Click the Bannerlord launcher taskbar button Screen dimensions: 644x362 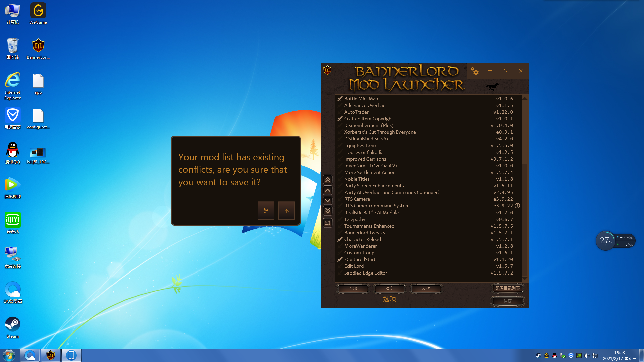tap(51, 355)
